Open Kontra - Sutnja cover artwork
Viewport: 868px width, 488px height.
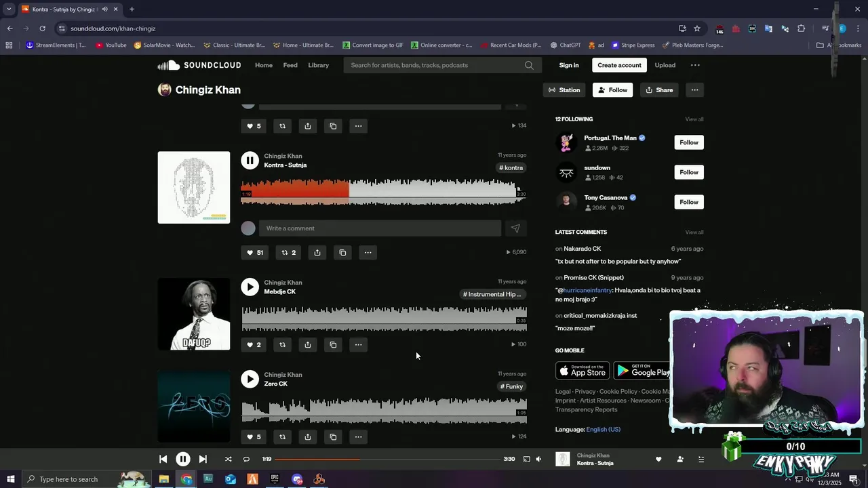[x=194, y=188]
